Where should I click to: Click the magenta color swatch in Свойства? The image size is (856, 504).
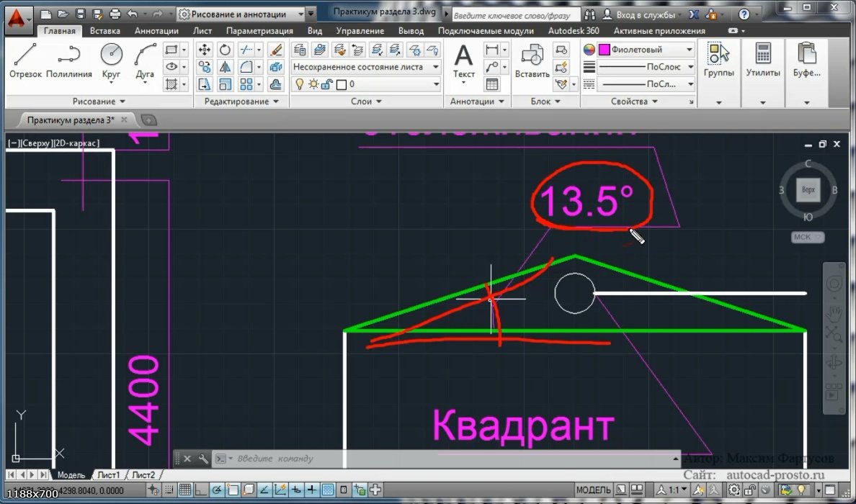604,50
